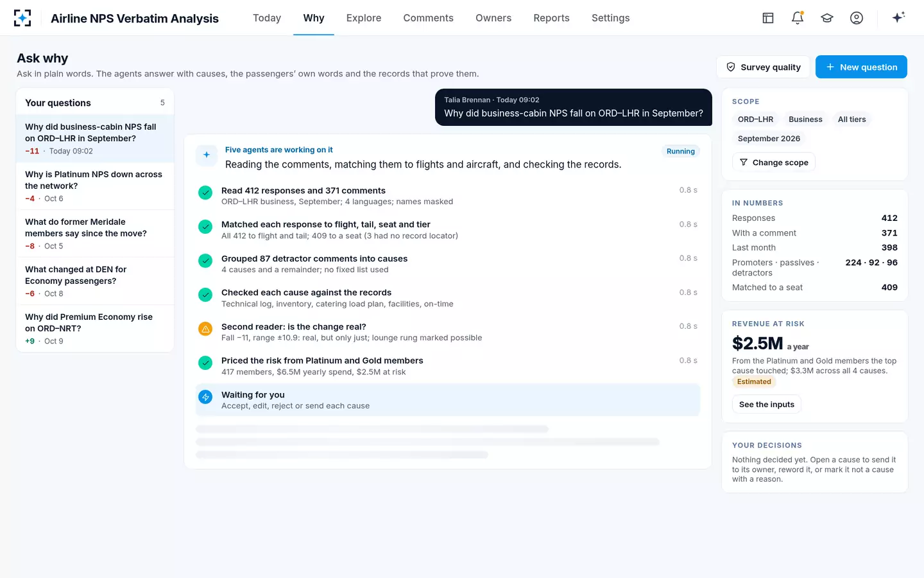
Task: Click the orange warning icon for Second reader
Action: point(205,329)
